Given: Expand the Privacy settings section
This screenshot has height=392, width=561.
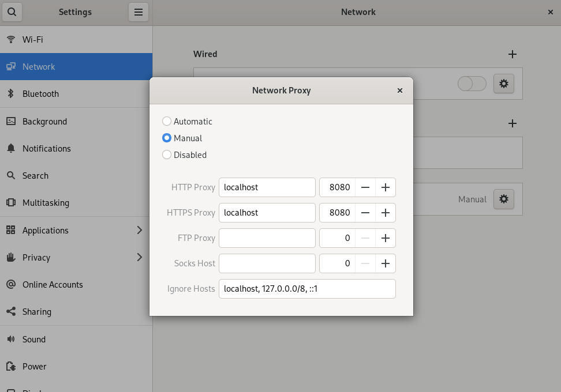Looking at the screenshot, I should [x=76, y=258].
